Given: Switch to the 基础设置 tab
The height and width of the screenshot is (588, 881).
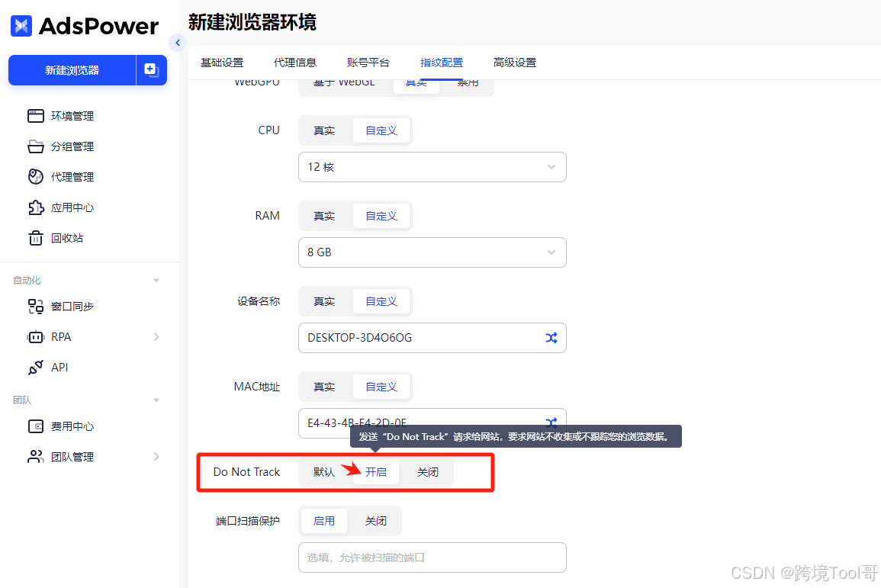Looking at the screenshot, I should (222, 63).
